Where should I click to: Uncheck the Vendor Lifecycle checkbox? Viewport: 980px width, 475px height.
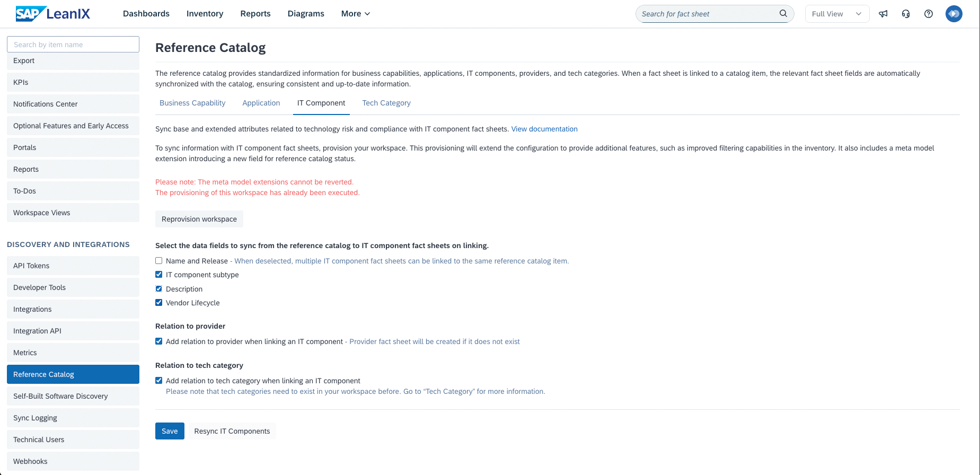[x=158, y=303]
